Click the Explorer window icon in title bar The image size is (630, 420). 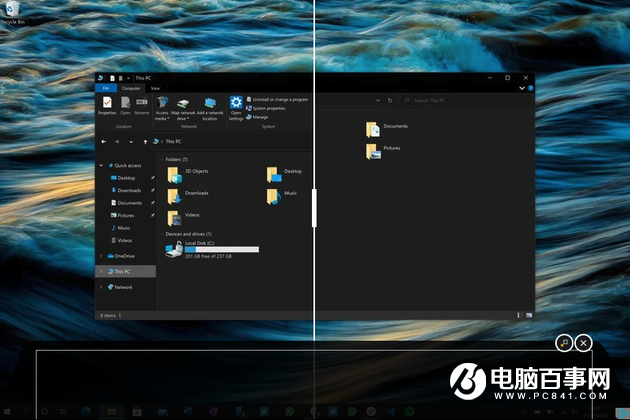100,78
